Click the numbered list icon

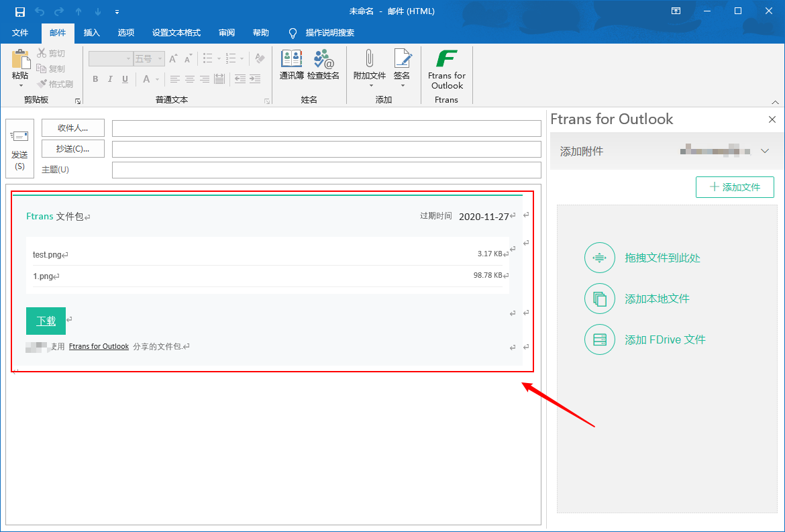pos(231,59)
